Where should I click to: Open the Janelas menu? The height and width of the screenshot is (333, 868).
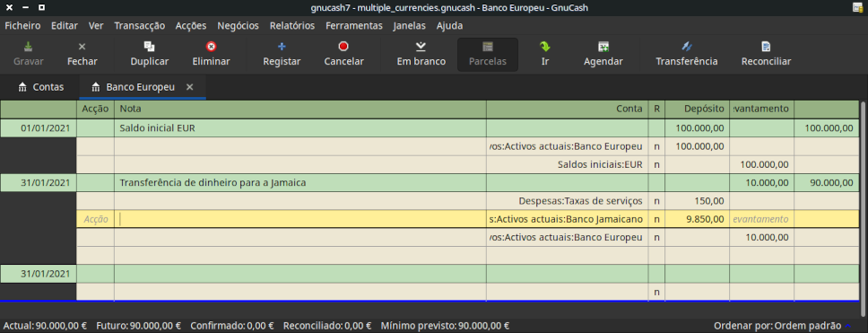(410, 25)
